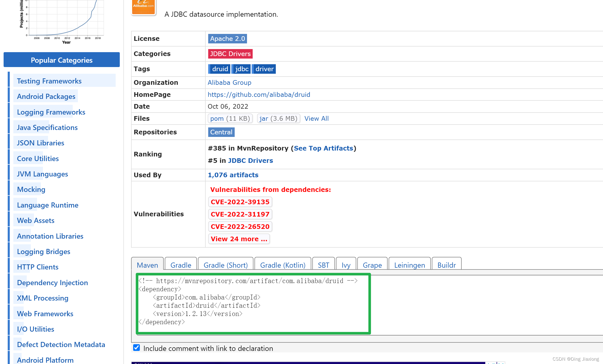Viewport: 603px width, 364px height.
Task: Open the 1,076 artifacts link
Action: pos(233,175)
